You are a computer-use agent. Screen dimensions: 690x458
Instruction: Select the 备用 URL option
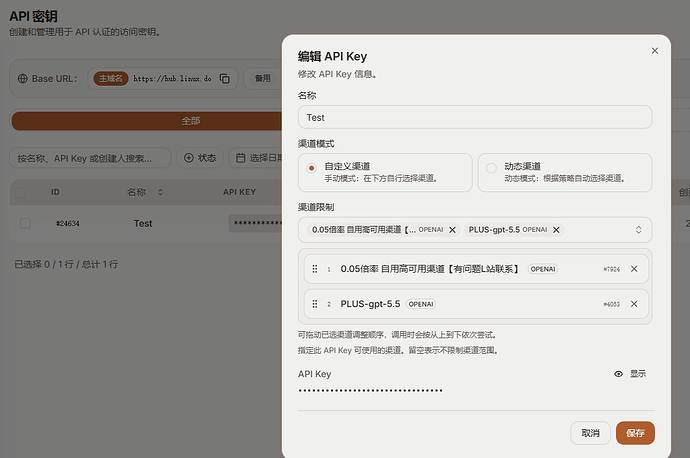tap(263, 78)
